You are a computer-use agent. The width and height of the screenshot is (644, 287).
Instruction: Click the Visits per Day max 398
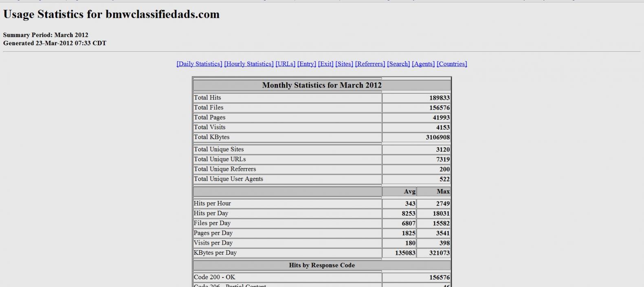tap(444, 243)
